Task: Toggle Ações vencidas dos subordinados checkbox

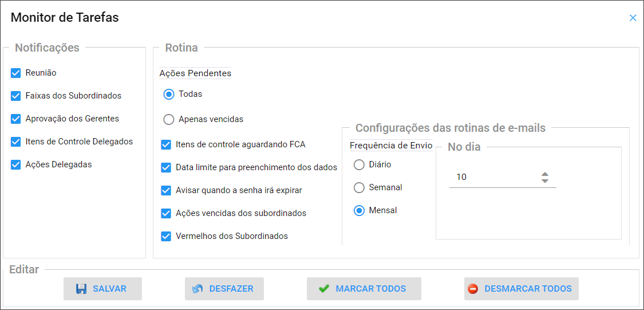Action: point(166,213)
